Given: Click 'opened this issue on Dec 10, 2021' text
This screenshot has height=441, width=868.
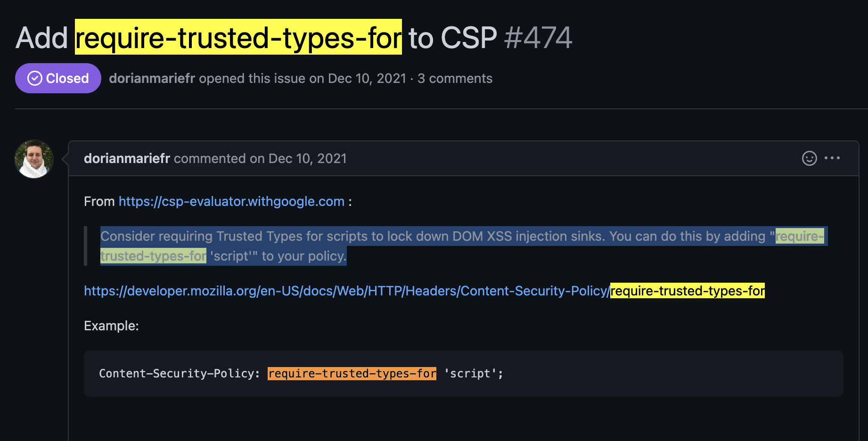Looking at the screenshot, I should [303, 78].
